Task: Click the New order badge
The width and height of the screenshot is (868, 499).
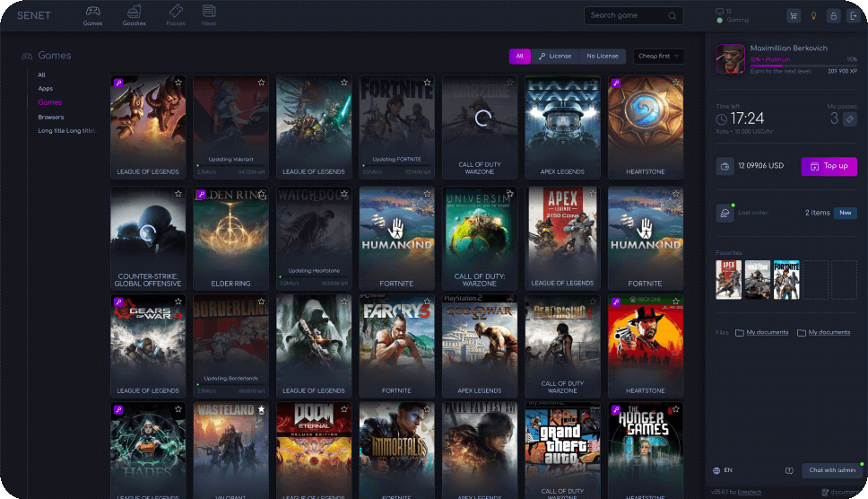Action: click(x=846, y=213)
